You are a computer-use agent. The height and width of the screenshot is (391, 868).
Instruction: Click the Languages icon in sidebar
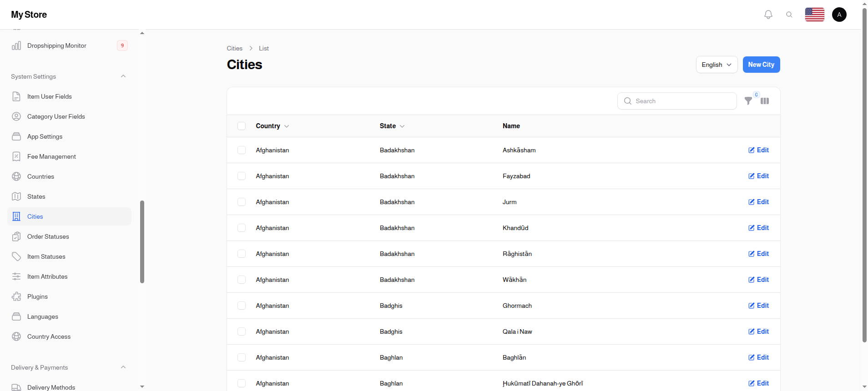coord(16,316)
